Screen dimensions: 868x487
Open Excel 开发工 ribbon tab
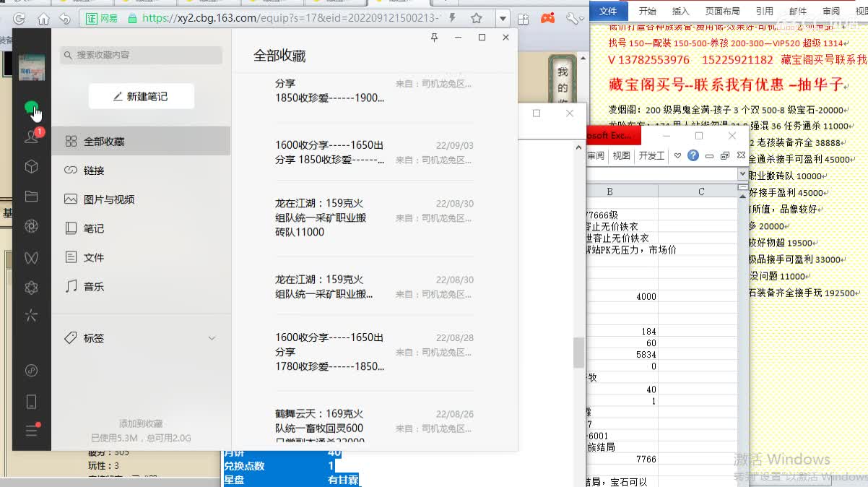pos(651,155)
